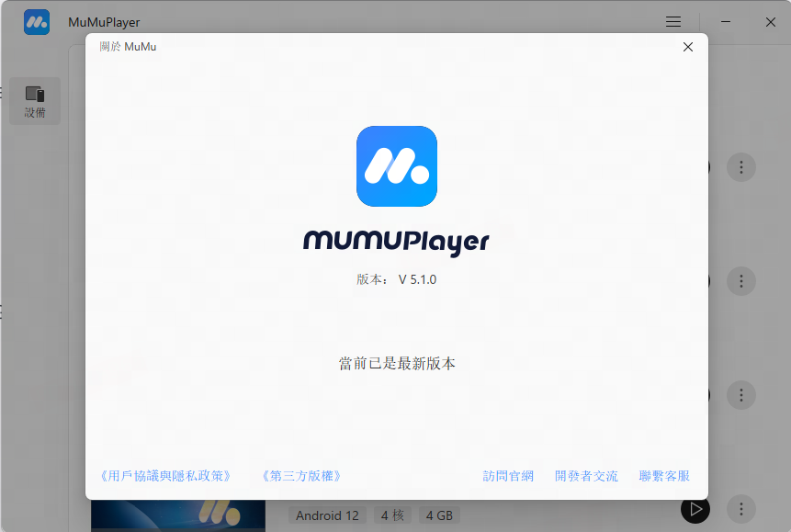Click 關於 MuMu dialog title
791x532 pixels.
pos(128,47)
